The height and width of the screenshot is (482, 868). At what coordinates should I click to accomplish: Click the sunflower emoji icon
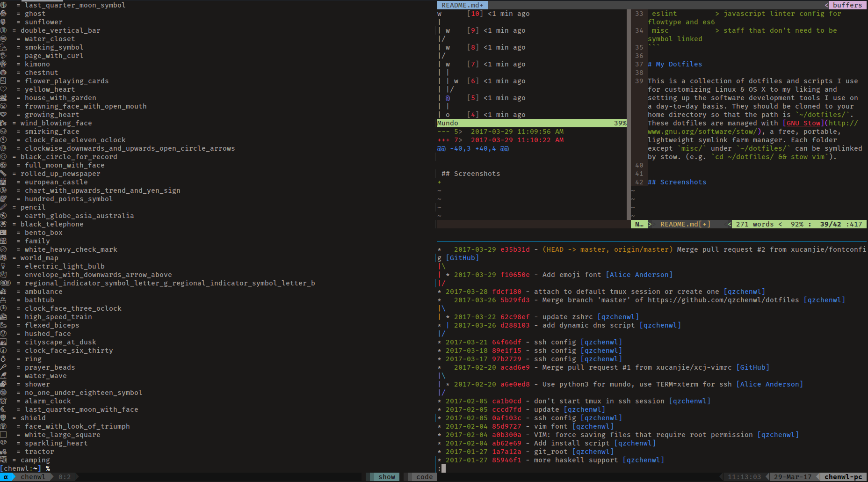coord(3,22)
